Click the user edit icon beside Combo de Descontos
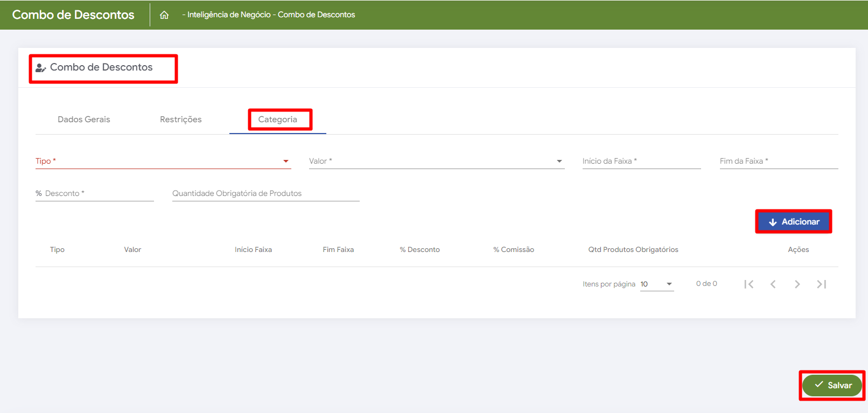Viewport: 868px width, 413px height. pyautogui.click(x=40, y=68)
